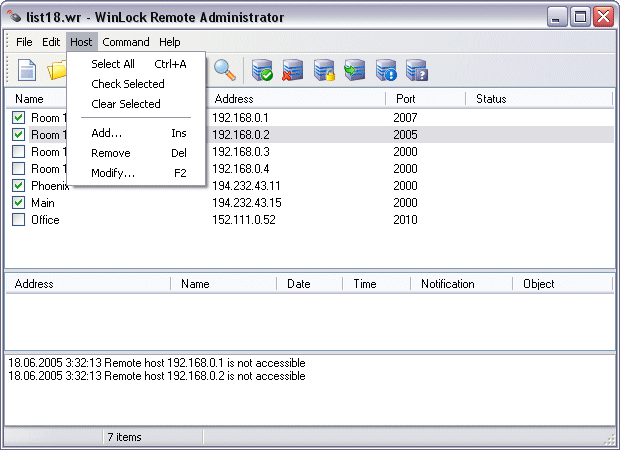Viewport: 620px width, 450px height.
Task: Click the server icon with question mark
Action: tap(417, 70)
